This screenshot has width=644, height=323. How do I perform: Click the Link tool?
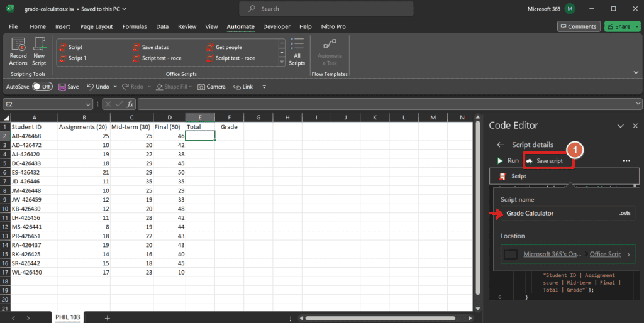pyautogui.click(x=243, y=87)
